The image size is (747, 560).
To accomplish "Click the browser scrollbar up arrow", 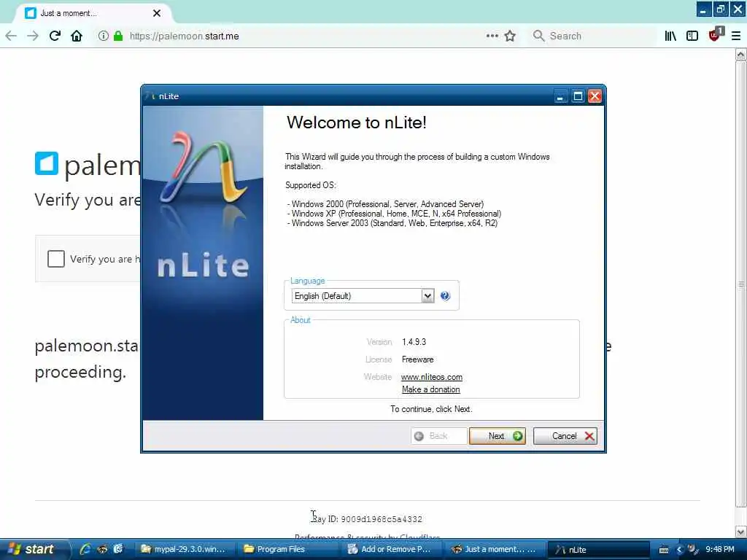I will (741, 54).
